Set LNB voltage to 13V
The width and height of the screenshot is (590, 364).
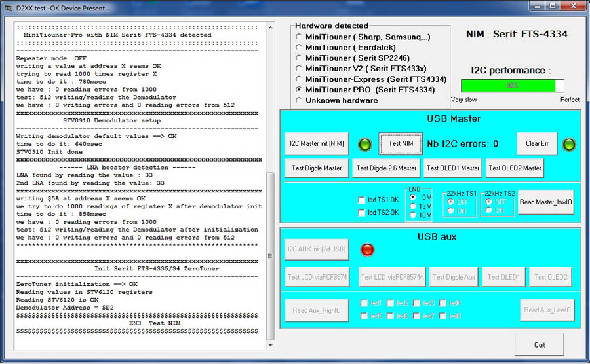pyautogui.click(x=413, y=206)
